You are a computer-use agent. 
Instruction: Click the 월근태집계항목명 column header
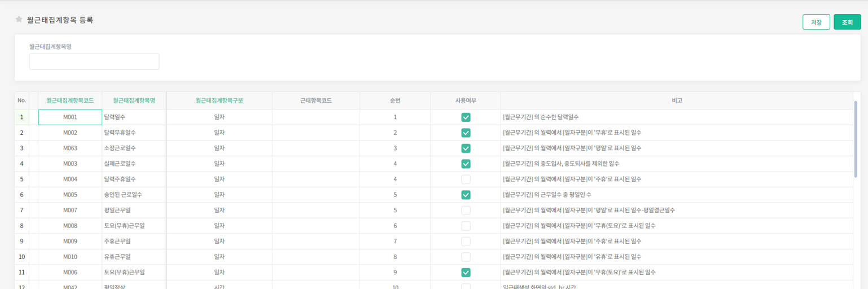pos(134,100)
